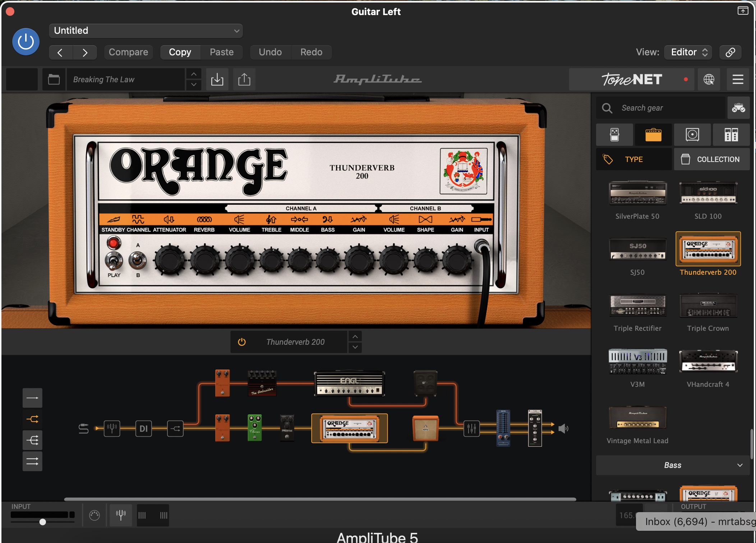
Task: Click the Undo button
Action: coord(270,52)
